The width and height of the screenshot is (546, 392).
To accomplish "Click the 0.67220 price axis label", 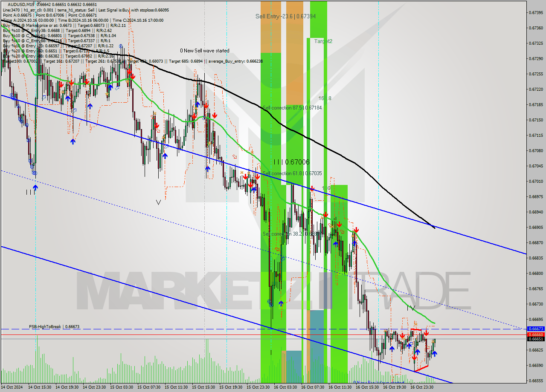I will [x=536, y=89].
